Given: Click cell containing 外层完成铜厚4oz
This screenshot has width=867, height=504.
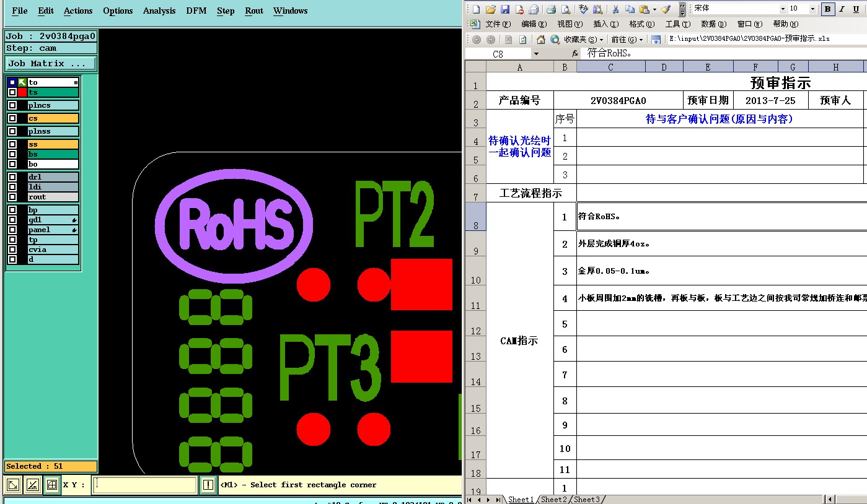Looking at the screenshot, I should (x=721, y=244).
